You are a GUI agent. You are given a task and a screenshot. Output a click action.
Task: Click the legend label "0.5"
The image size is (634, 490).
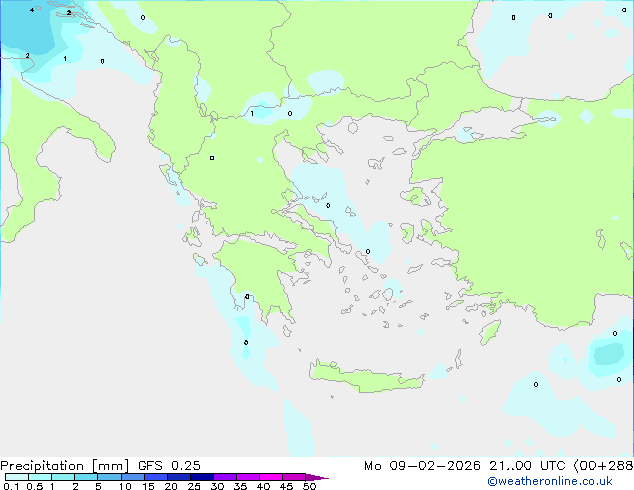click(35, 486)
